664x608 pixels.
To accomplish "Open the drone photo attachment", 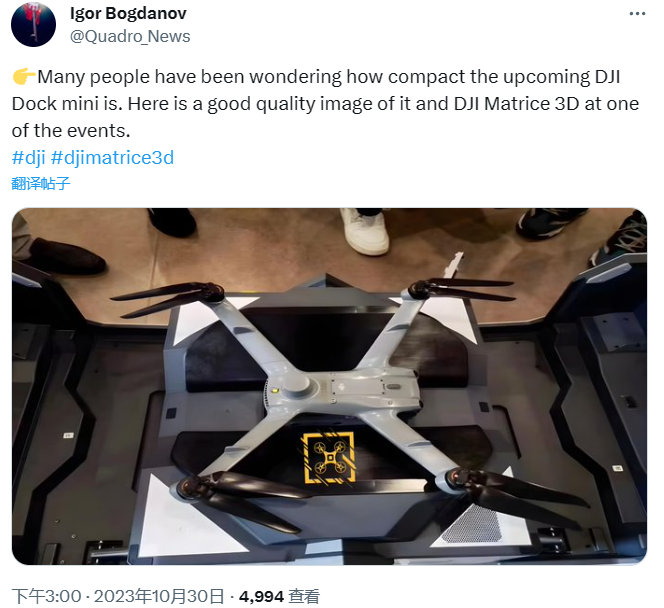I will tap(329, 386).
